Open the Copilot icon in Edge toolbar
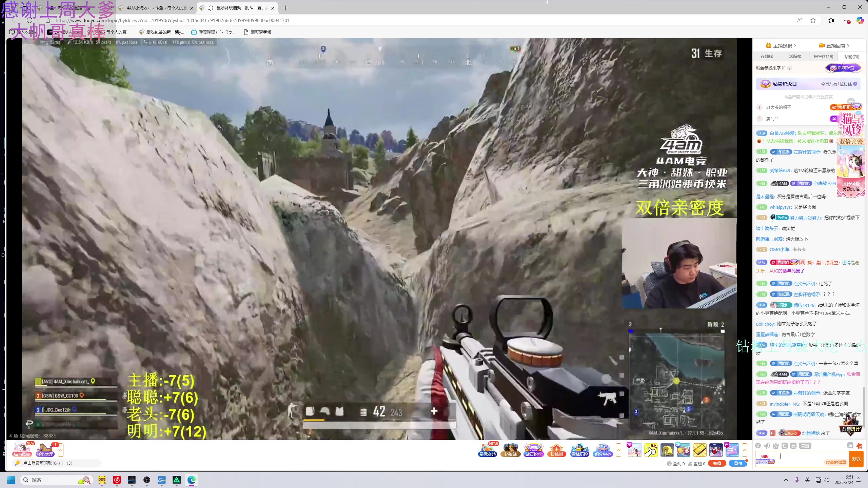 click(860, 20)
